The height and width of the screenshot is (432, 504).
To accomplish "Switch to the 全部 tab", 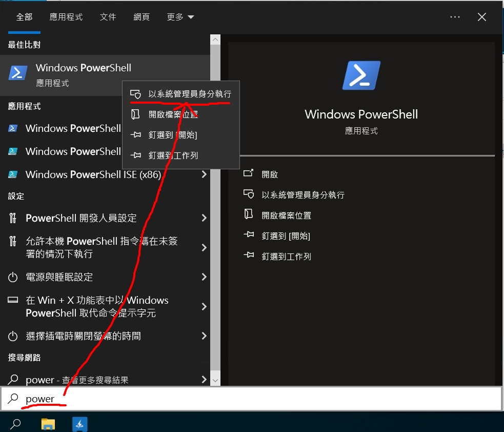I will pos(25,17).
